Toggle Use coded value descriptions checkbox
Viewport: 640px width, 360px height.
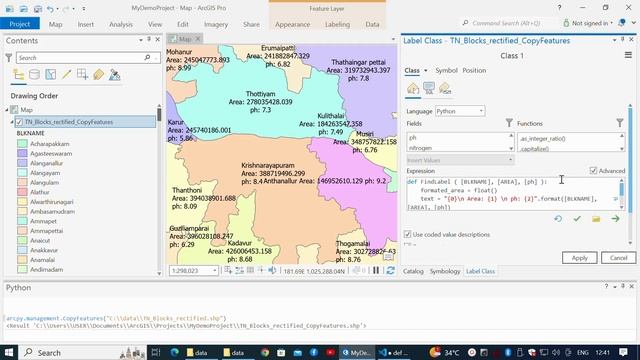tap(407, 234)
